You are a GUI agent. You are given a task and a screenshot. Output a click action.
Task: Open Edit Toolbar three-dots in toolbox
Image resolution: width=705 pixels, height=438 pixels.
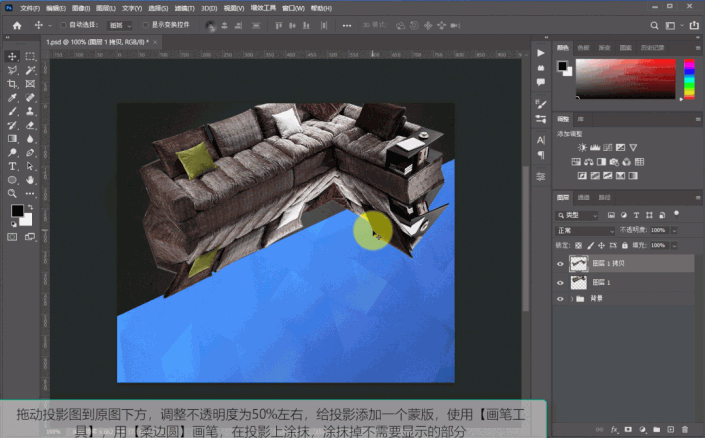[x=30, y=194]
